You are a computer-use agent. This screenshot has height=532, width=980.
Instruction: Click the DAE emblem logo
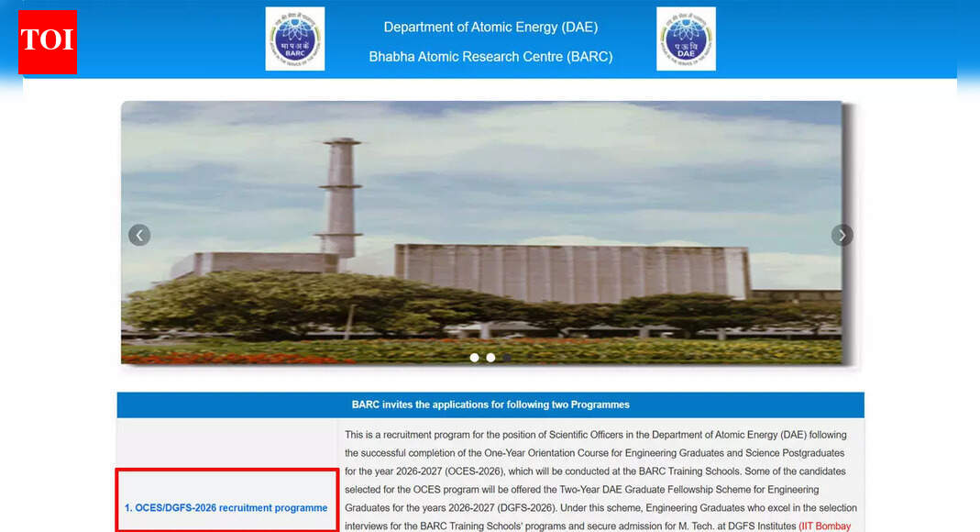(686, 39)
